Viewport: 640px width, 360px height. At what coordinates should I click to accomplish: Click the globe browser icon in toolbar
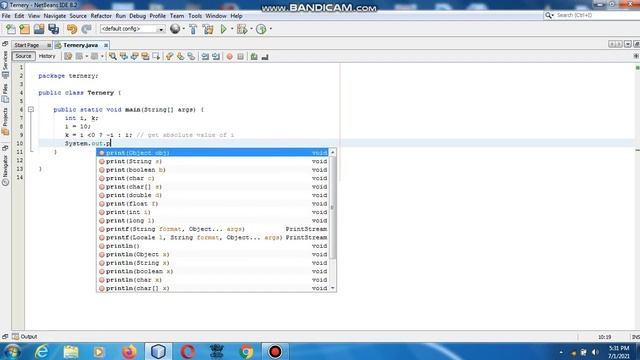coord(175,29)
